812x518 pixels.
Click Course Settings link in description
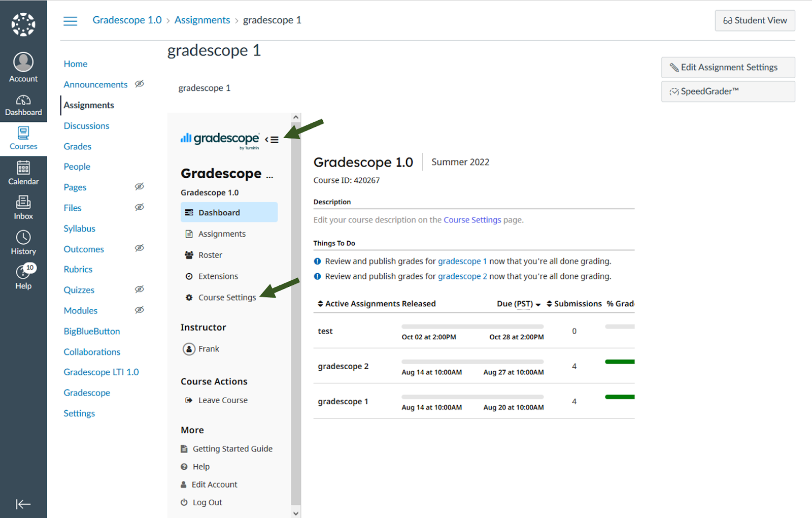pos(472,220)
